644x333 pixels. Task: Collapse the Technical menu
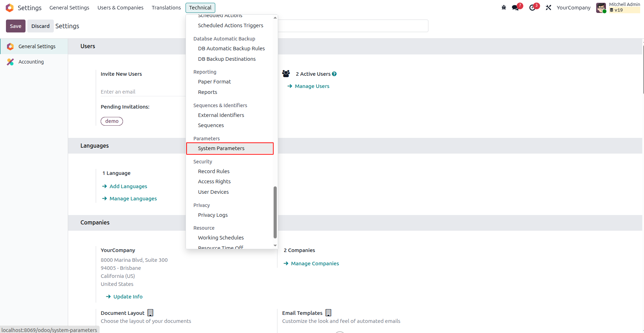(200, 8)
